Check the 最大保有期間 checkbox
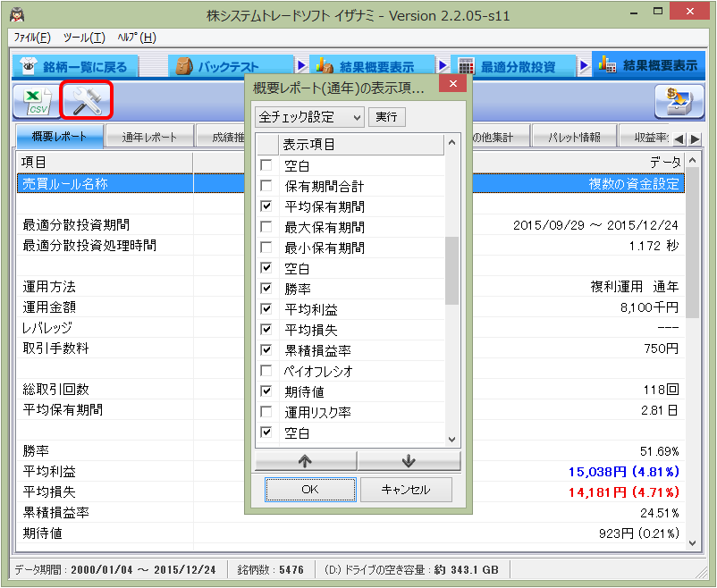This screenshot has height=588, width=717. click(266, 226)
